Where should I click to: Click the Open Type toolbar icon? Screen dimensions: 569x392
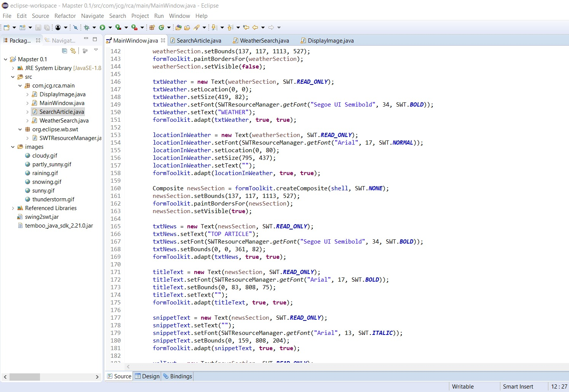[x=178, y=27]
